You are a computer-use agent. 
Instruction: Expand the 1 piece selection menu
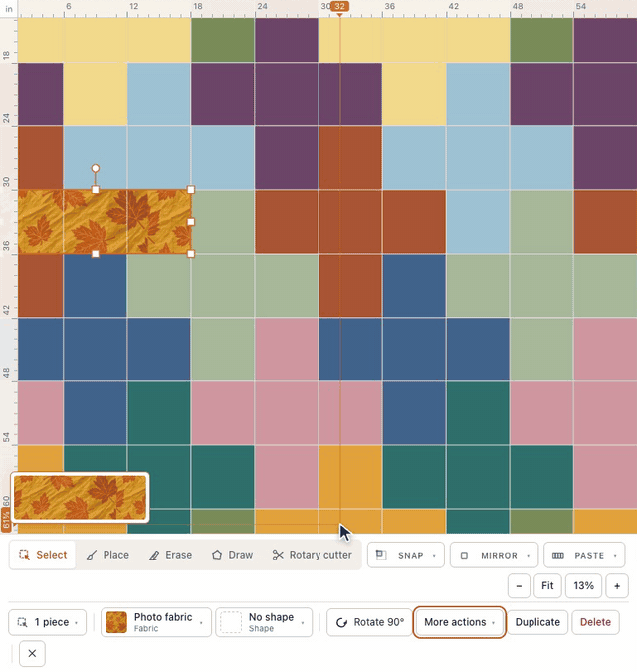(x=47, y=622)
